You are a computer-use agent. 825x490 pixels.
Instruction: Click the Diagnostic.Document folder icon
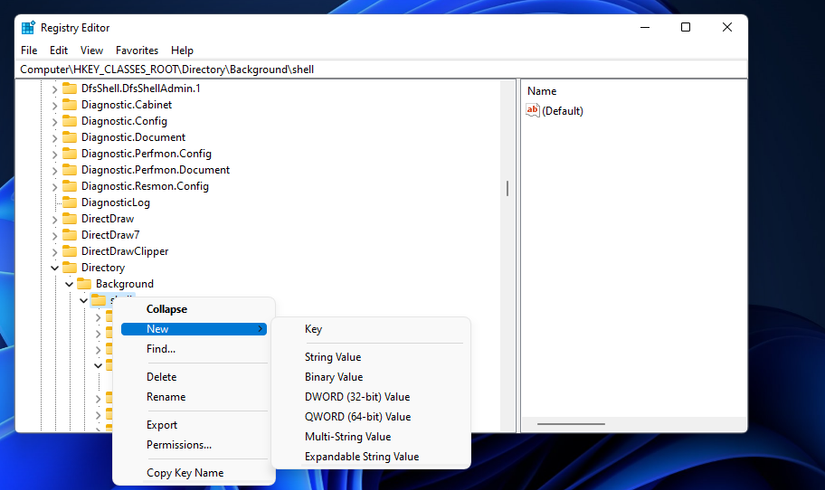click(x=69, y=137)
